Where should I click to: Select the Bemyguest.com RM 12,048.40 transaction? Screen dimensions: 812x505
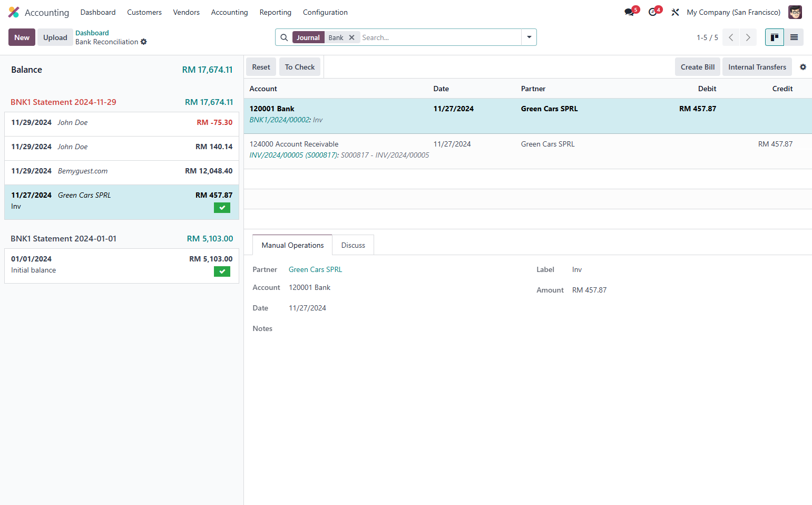(122, 171)
